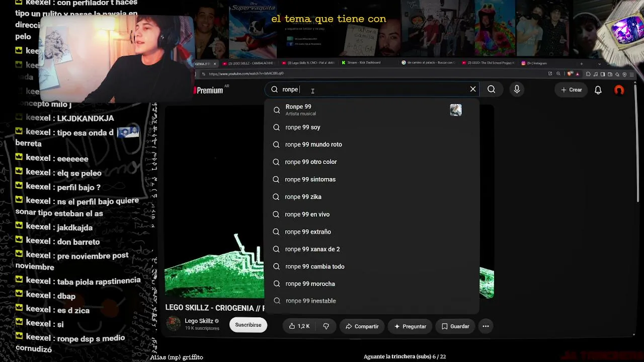Choose suggestion 'ronpe 99 zika'
The image size is (644, 362).
[x=372, y=197]
